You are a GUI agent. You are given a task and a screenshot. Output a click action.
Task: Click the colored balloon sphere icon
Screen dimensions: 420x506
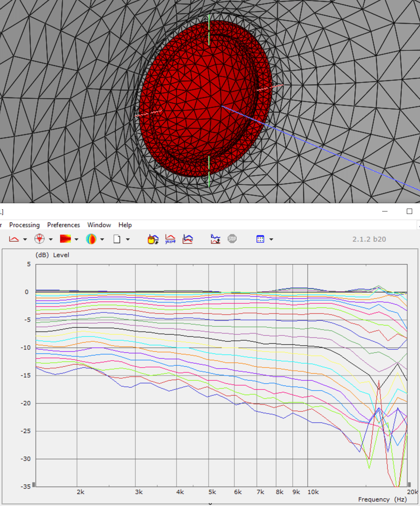coord(91,239)
